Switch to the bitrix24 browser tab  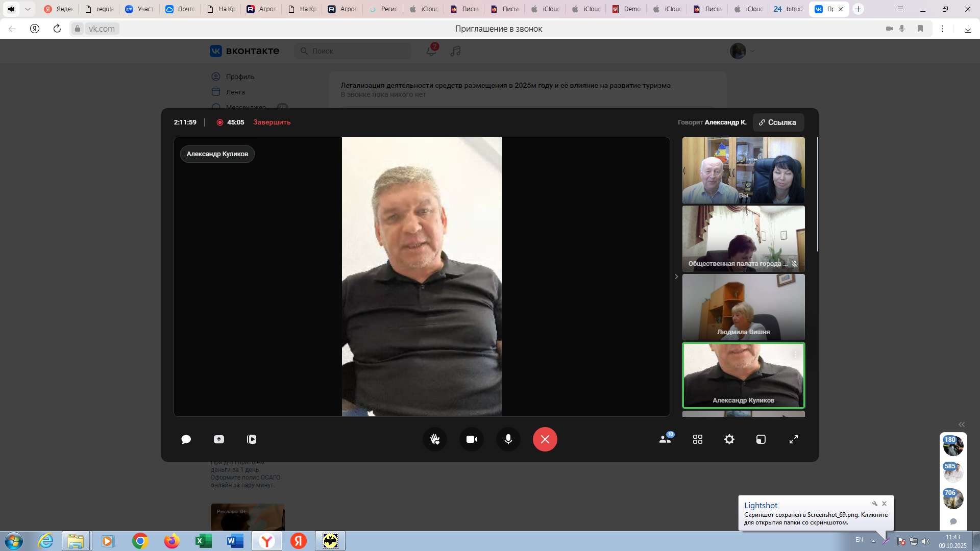click(789, 9)
